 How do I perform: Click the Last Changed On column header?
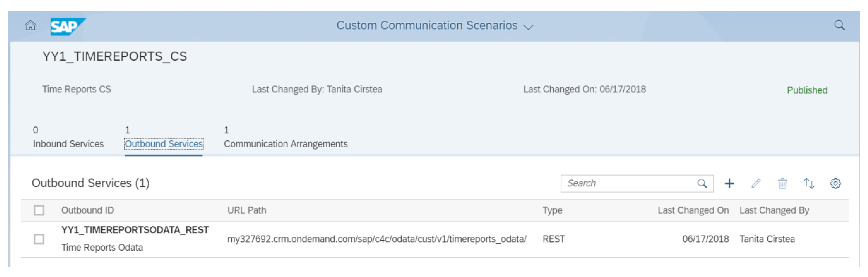pos(693,210)
